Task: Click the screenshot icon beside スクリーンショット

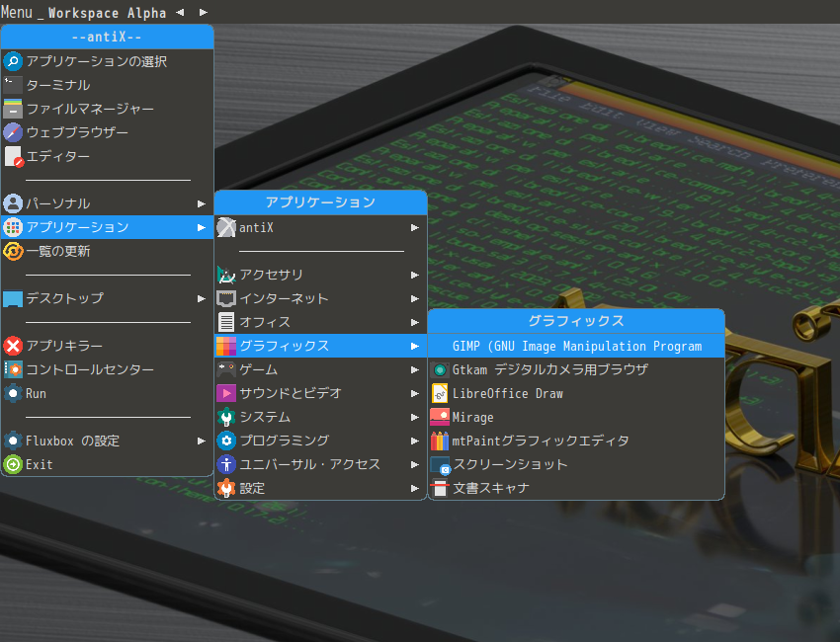Action: point(441,465)
